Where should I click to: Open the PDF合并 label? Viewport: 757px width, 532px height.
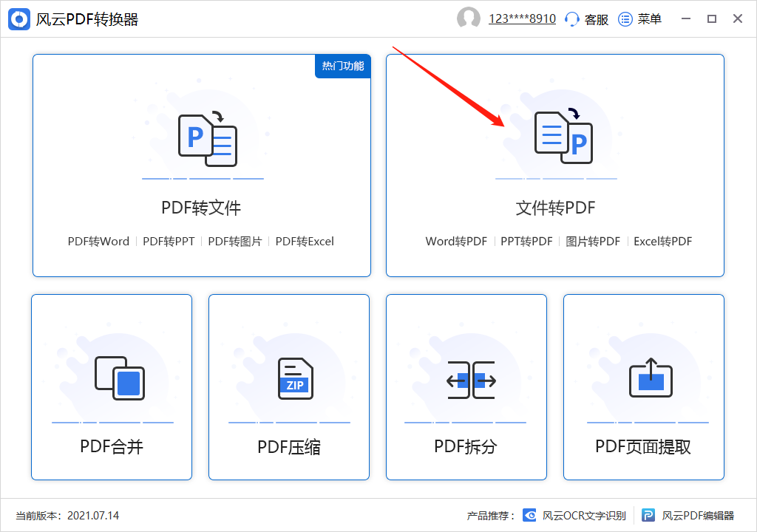[x=112, y=446]
